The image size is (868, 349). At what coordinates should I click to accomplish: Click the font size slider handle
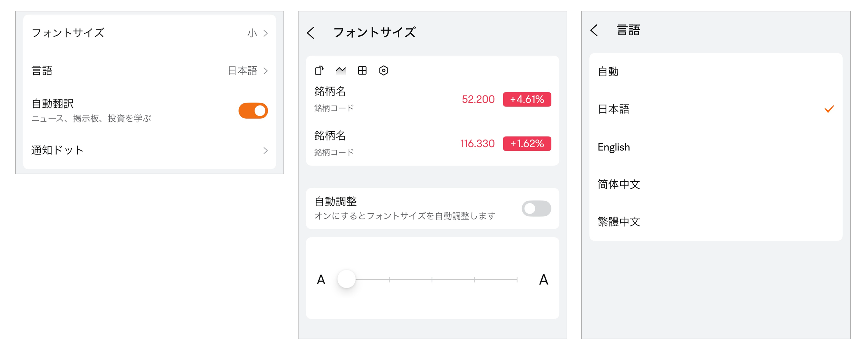(x=346, y=279)
